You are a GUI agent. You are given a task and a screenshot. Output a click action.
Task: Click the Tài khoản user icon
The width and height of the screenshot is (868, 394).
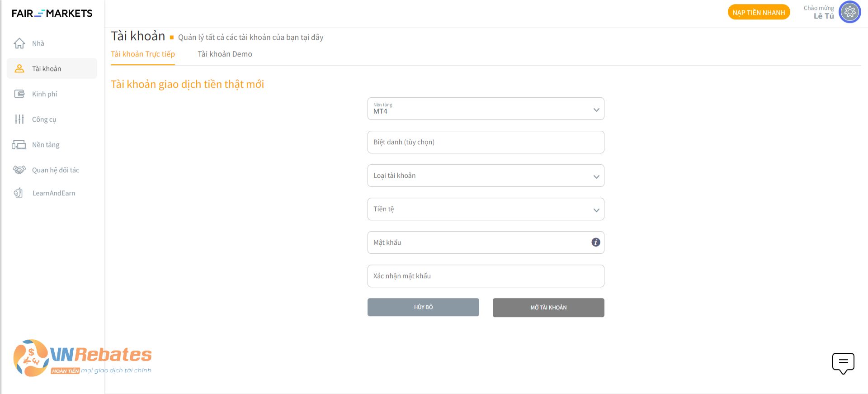19,69
